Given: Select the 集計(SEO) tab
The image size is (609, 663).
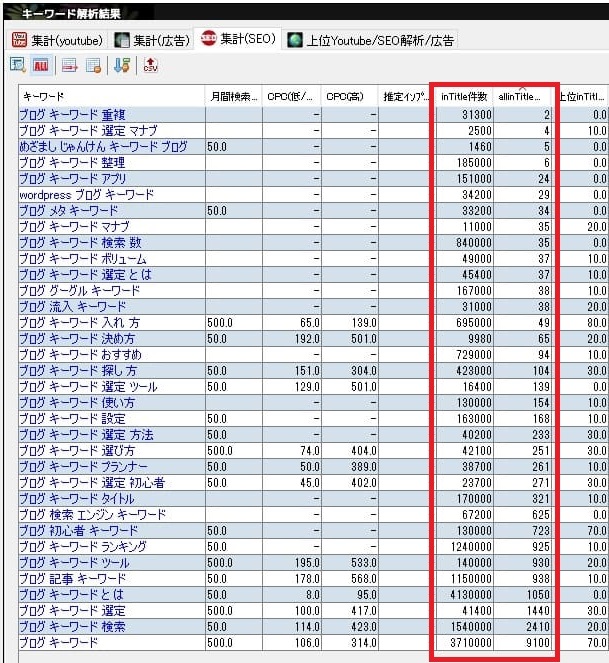Looking at the screenshot, I should pyautogui.click(x=238, y=39).
